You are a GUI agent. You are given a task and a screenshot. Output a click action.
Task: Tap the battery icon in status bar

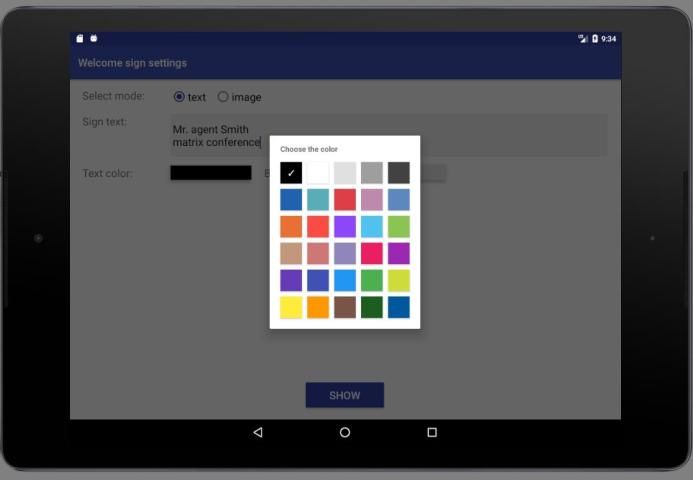[595, 39]
